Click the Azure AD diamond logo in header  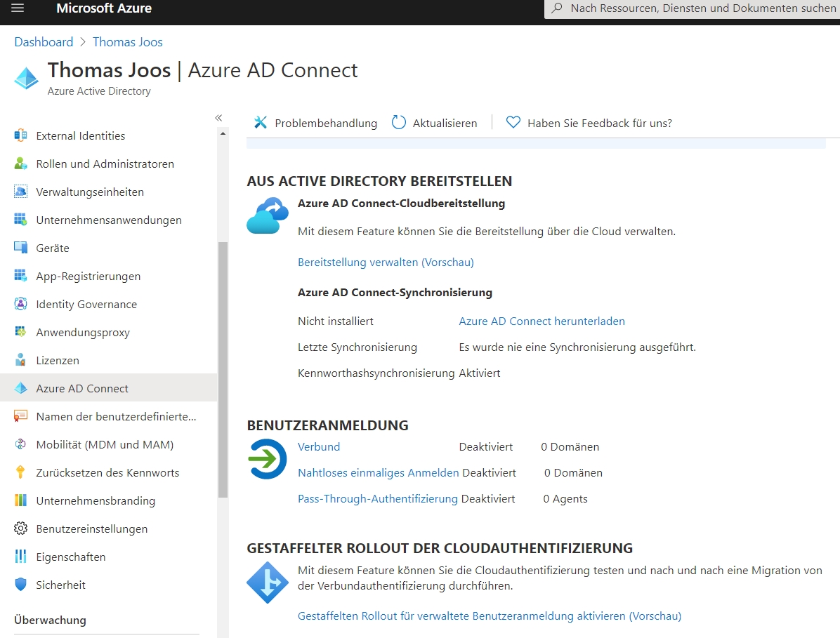[26, 78]
